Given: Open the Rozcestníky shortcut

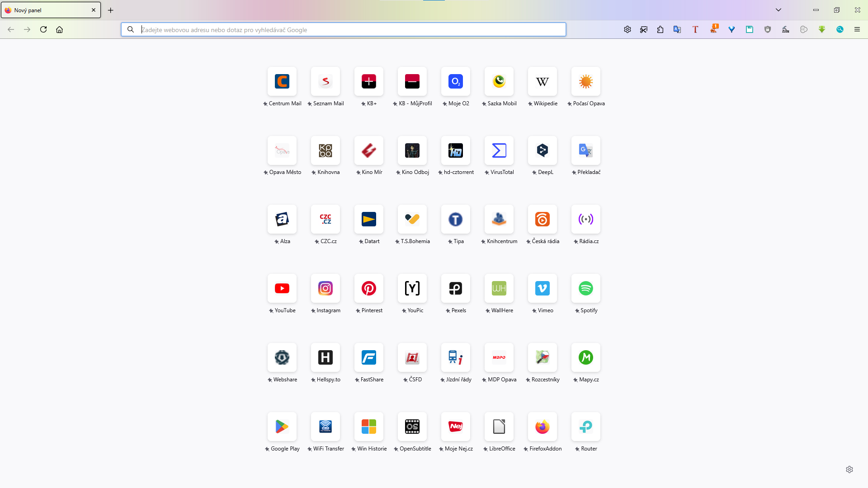Looking at the screenshot, I should (542, 358).
